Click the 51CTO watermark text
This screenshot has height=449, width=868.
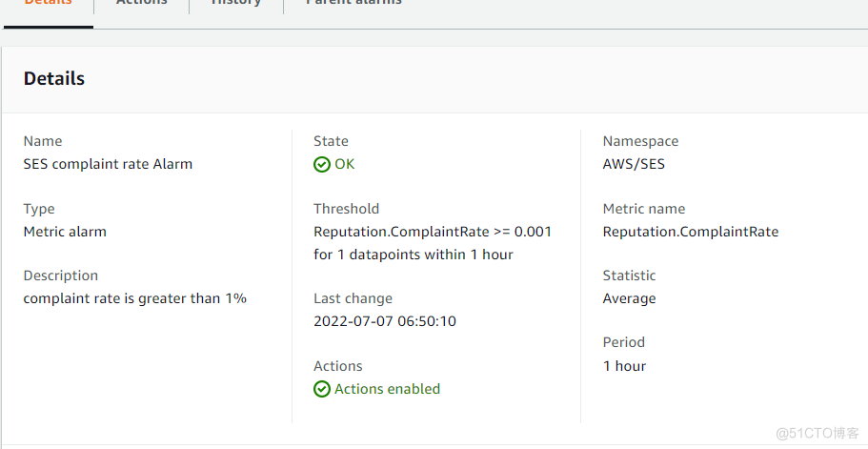pyautogui.click(x=818, y=434)
